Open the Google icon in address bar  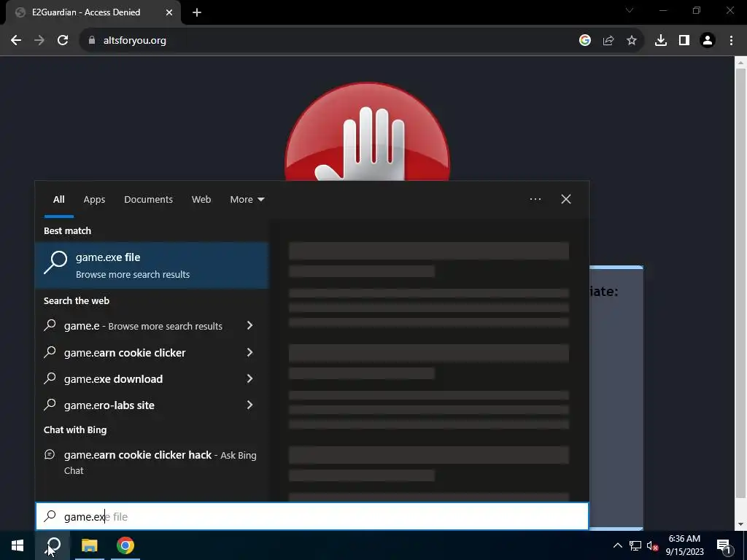[585, 41]
